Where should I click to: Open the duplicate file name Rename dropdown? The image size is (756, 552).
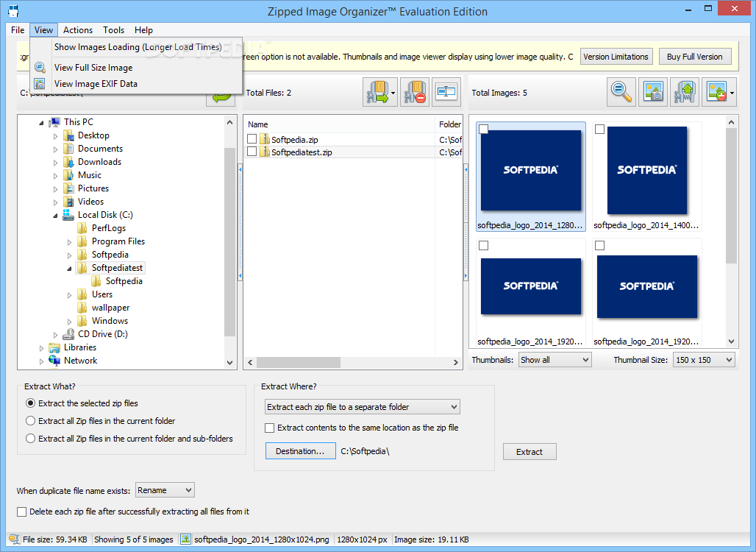click(165, 490)
